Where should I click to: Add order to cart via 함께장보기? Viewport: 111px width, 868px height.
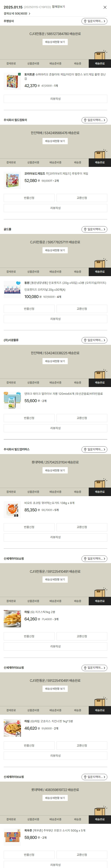point(59,7)
